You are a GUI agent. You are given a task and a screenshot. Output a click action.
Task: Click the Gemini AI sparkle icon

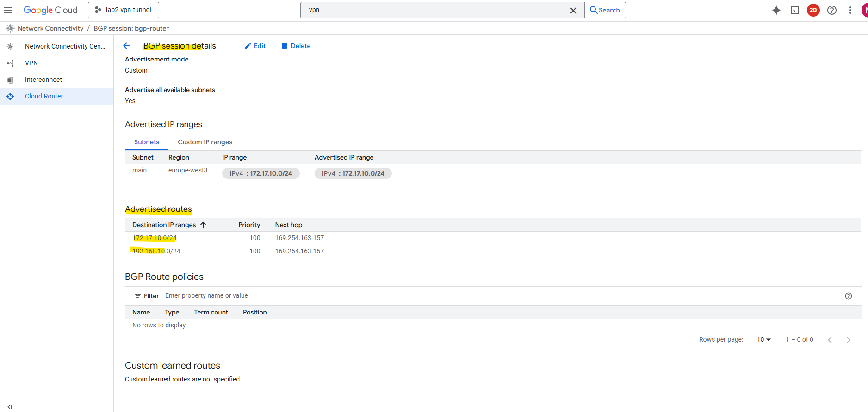click(x=776, y=10)
